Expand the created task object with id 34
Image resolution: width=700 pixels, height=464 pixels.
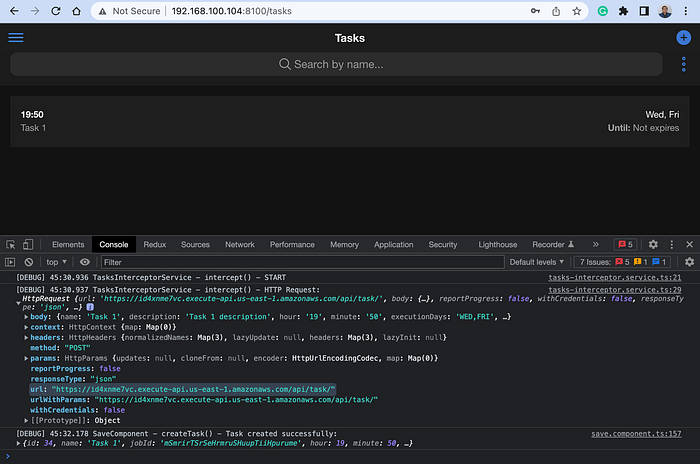(18, 443)
